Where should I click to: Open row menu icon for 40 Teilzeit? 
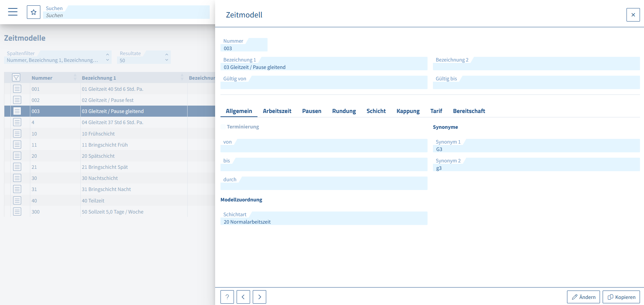click(17, 200)
